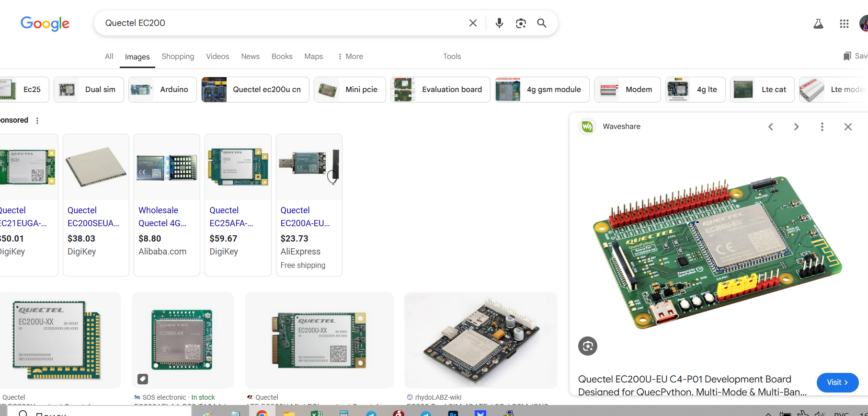Open the rhydoLABZ-wiki board image thumbnail
868x416 pixels.
[480, 340]
